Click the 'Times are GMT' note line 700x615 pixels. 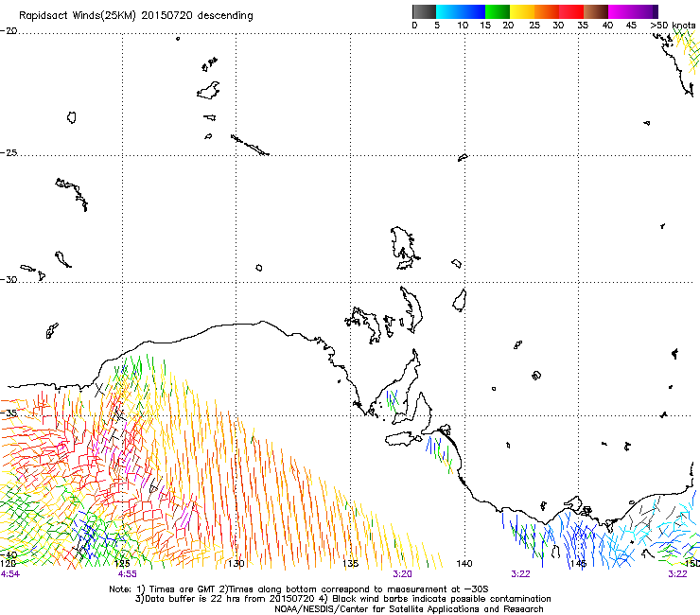pyautogui.click(x=299, y=589)
